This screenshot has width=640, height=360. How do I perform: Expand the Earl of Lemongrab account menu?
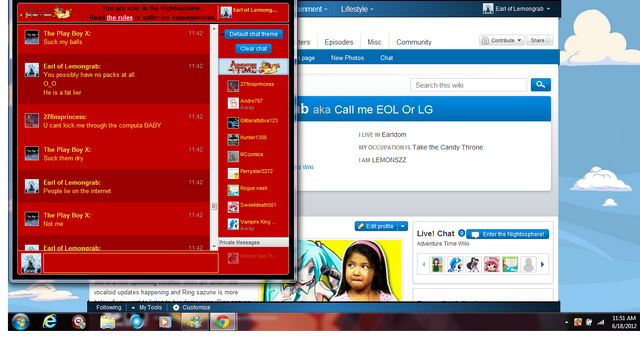tap(516, 9)
